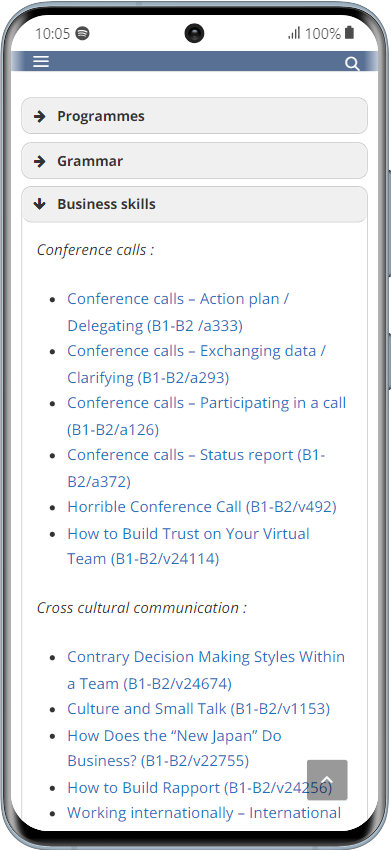Viewport: 391px width, 850px height.
Task: Expand the Grammar accordion
Action: (194, 161)
